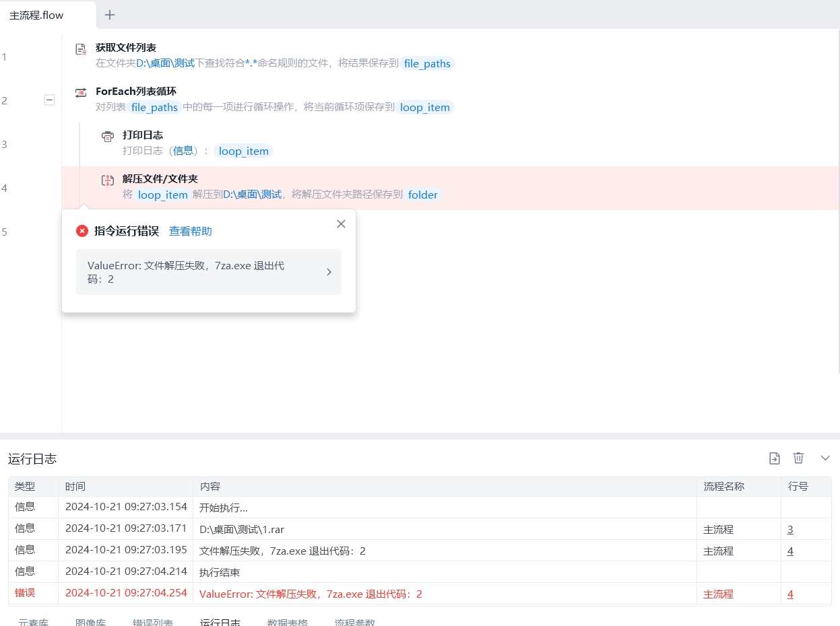
Task: Switch to the 主流程.flow tab
Action: click(x=37, y=15)
